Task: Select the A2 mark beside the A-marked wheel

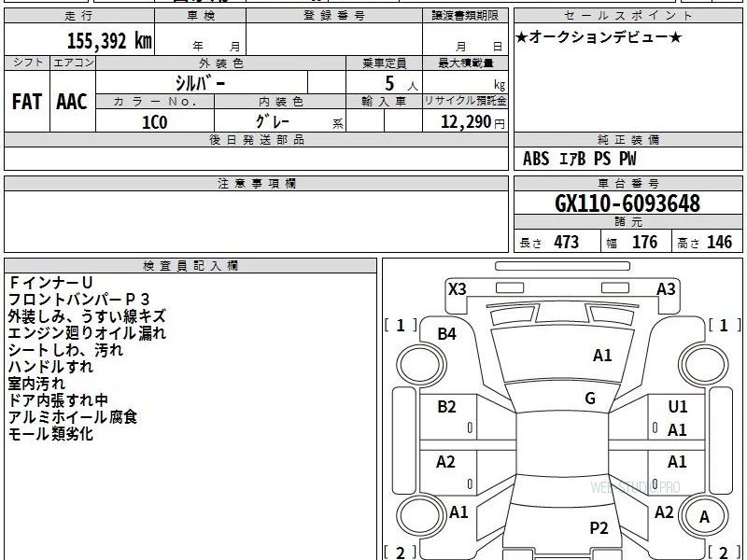Action: click(x=664, y=511)
